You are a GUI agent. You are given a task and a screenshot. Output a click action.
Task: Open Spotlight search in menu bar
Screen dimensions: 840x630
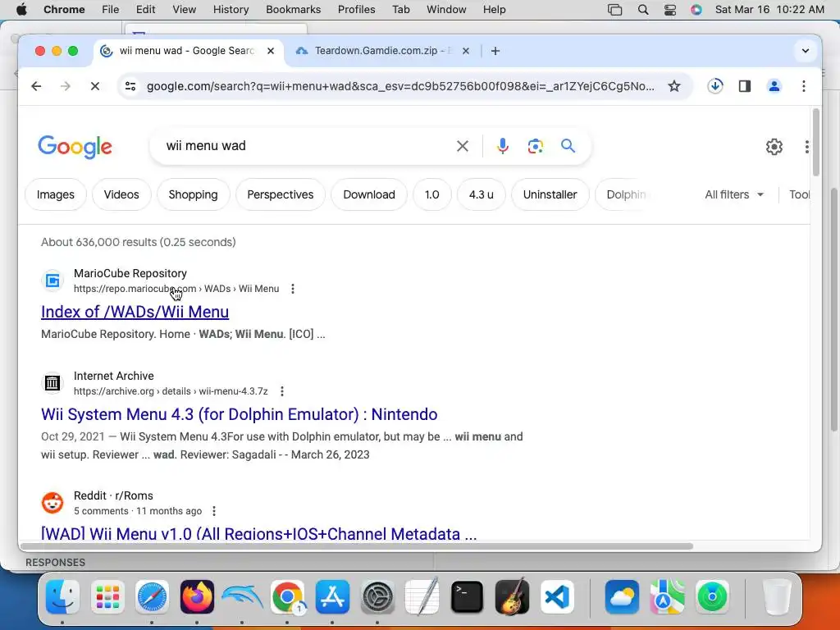pyautogui.click(x=643, y=10)
